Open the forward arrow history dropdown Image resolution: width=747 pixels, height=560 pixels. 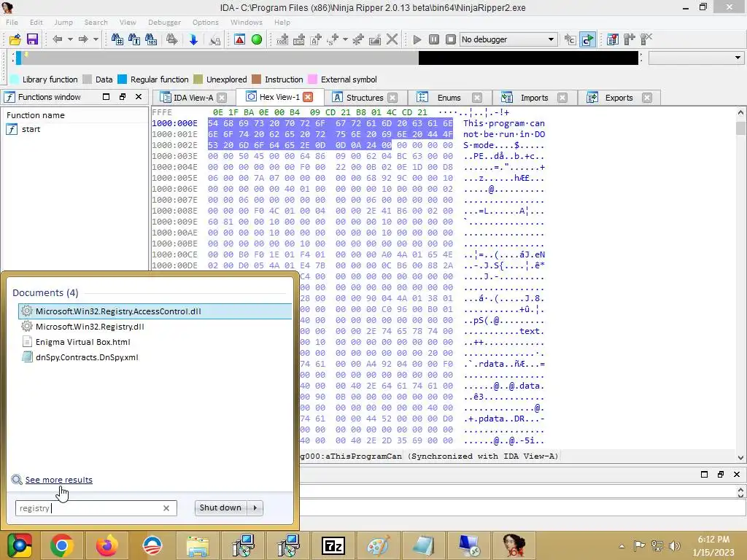tap(96, 39)
